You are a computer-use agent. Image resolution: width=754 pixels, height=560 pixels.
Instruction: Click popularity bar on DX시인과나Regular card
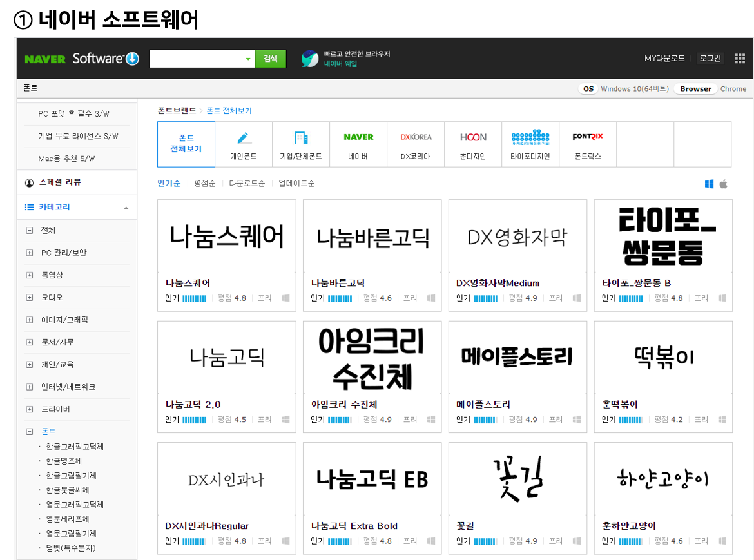click(x=194, y=541)
